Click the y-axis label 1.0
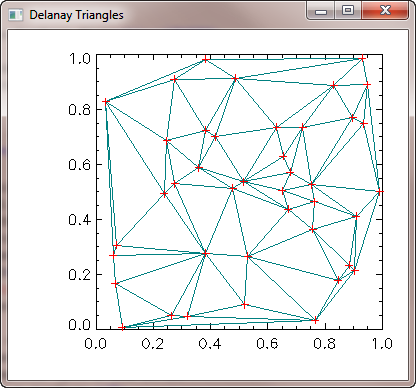This screenshot has height=388, width=416. click(79, 59)
